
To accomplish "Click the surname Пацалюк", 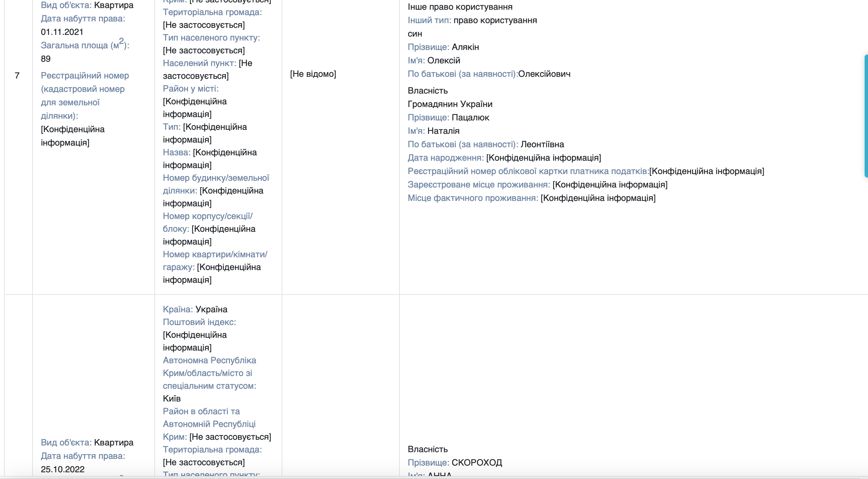I will [470, 117].
